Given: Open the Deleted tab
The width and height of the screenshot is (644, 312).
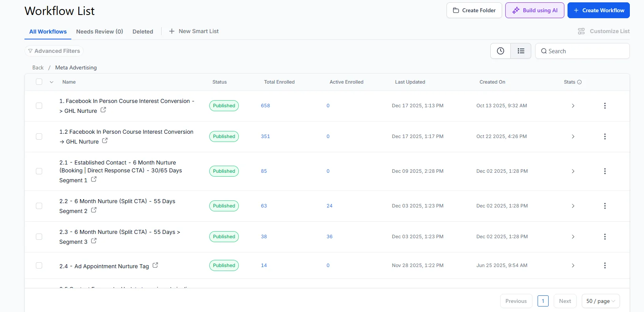Looking at the screenshot, I should 143,32.
